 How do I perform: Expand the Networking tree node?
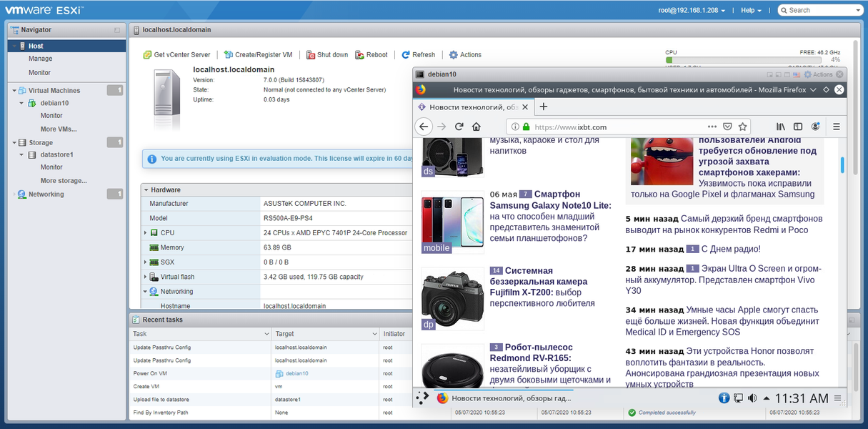14,194
